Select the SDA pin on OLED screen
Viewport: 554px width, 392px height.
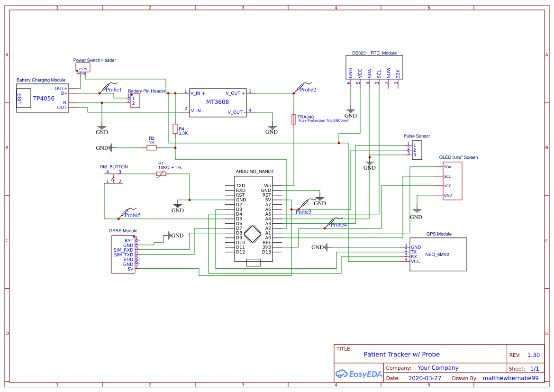pos(448,167)
